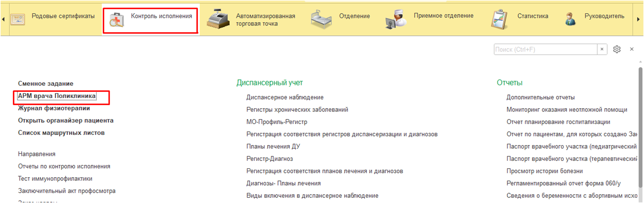The image size is (644, 203).
Task: Click the Родовые сертификаты certificate icon
Action: click(18, 19)
